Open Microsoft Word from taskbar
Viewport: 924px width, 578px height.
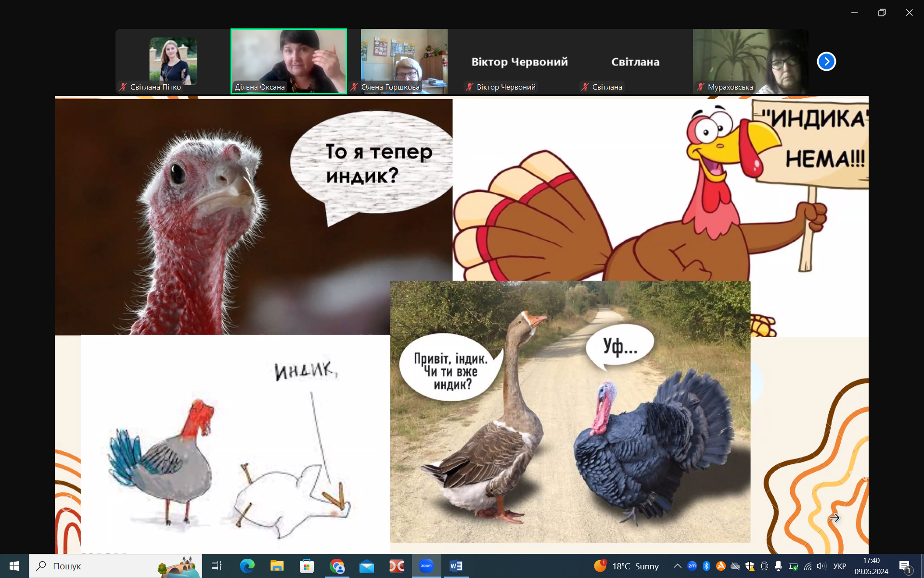tap(456, 566)
